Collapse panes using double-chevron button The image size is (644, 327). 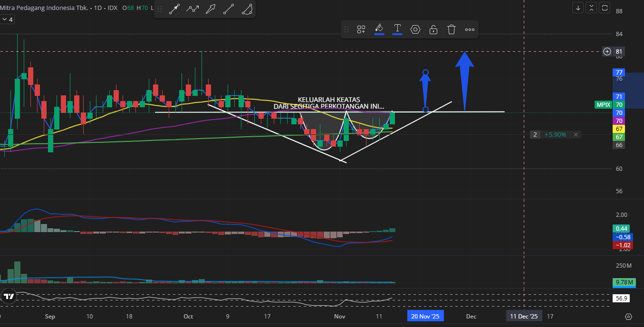(591, 8)
